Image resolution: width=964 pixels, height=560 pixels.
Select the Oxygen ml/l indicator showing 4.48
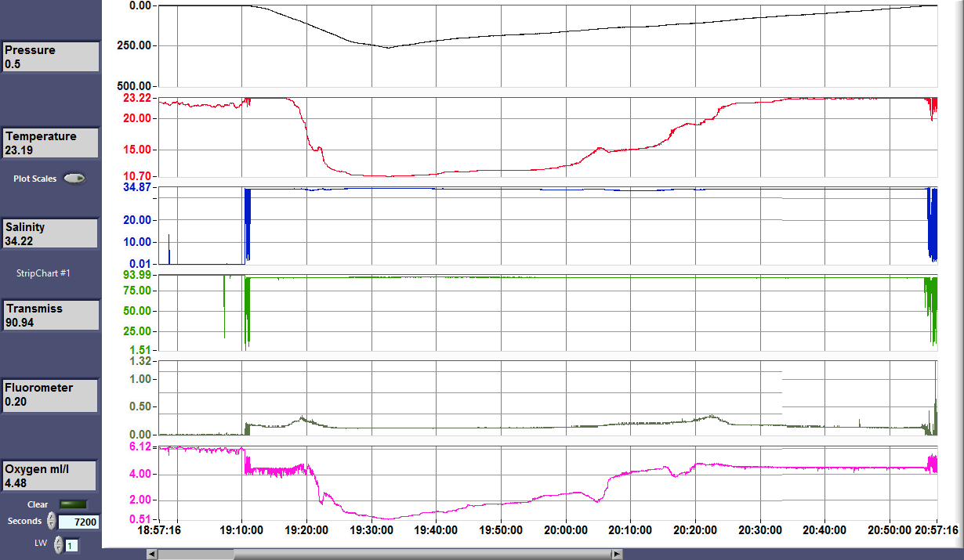coord(50,476)
